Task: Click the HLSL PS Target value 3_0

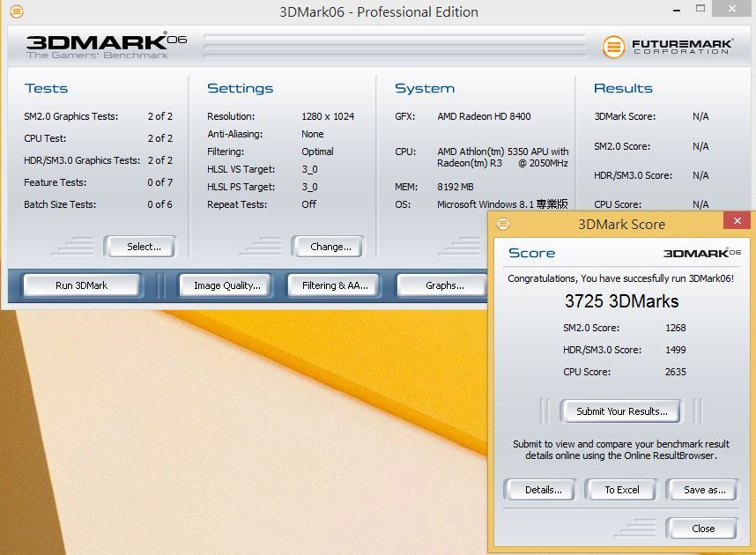Action: (309, 187)
